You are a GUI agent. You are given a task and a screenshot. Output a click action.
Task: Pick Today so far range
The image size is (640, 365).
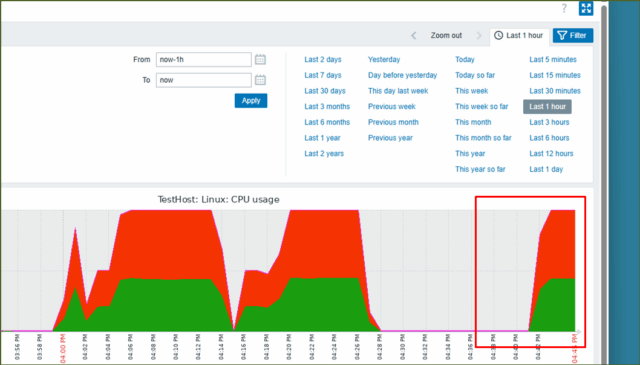475,75
